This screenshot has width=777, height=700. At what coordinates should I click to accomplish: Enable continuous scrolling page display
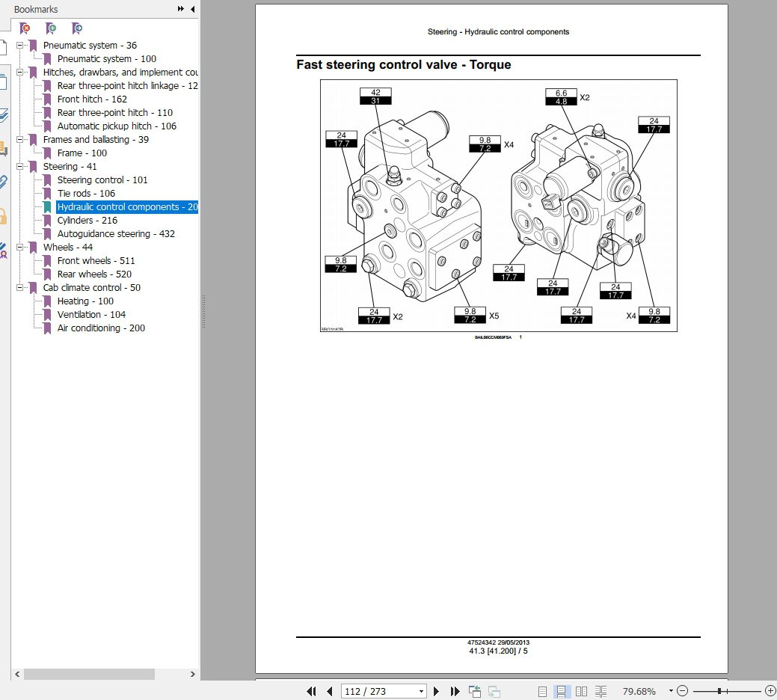tap(561, 691)
